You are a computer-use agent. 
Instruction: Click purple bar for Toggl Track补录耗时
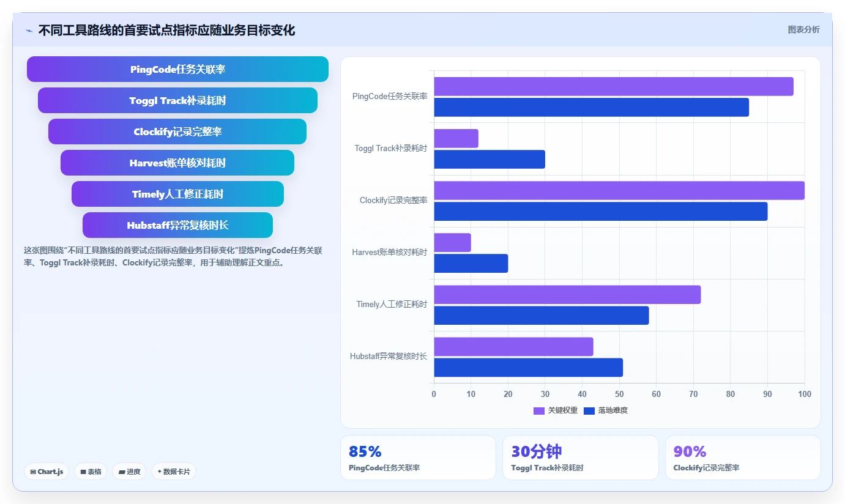point(456,138)
